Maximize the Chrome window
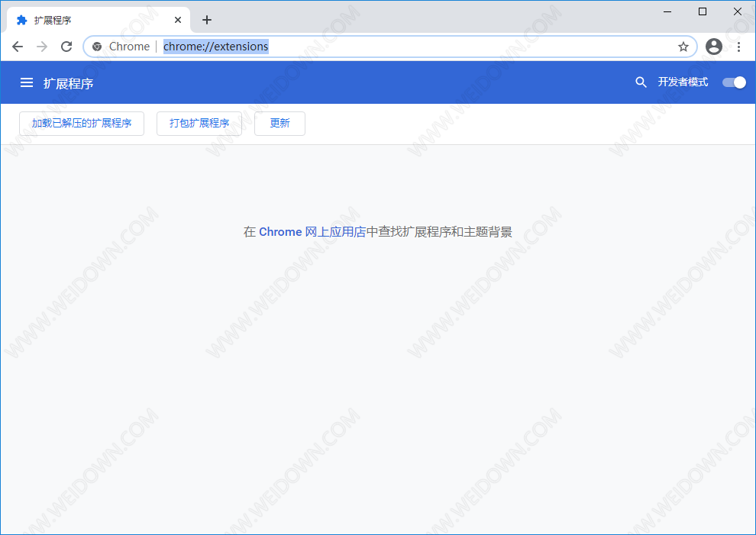The height and width of the screenshot is (535, 756). click(x=703, y=11)
